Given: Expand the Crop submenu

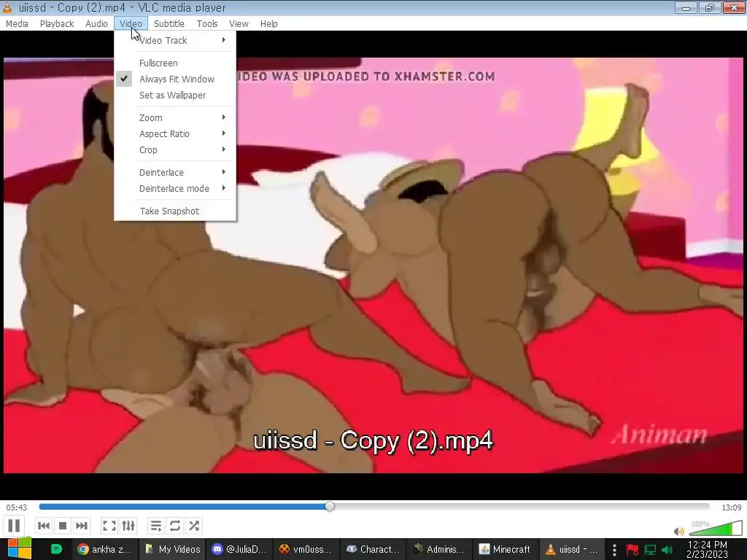Looking at the screenshot, I should pos(175,150).
